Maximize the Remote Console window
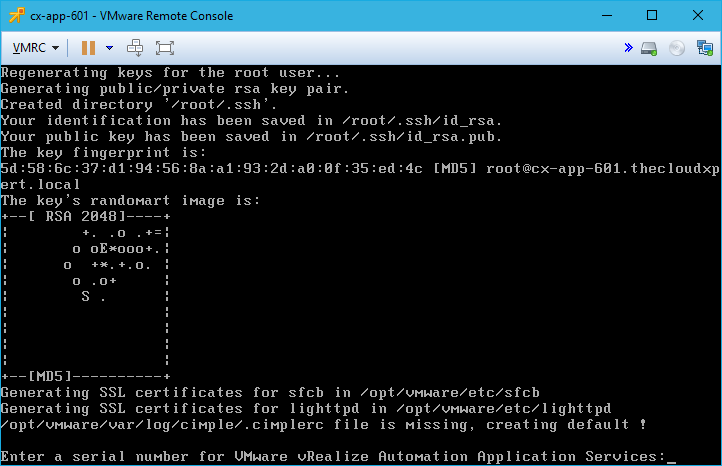Image resolution: width=722 pixels, height=466 pixels. tap(652, 15)
